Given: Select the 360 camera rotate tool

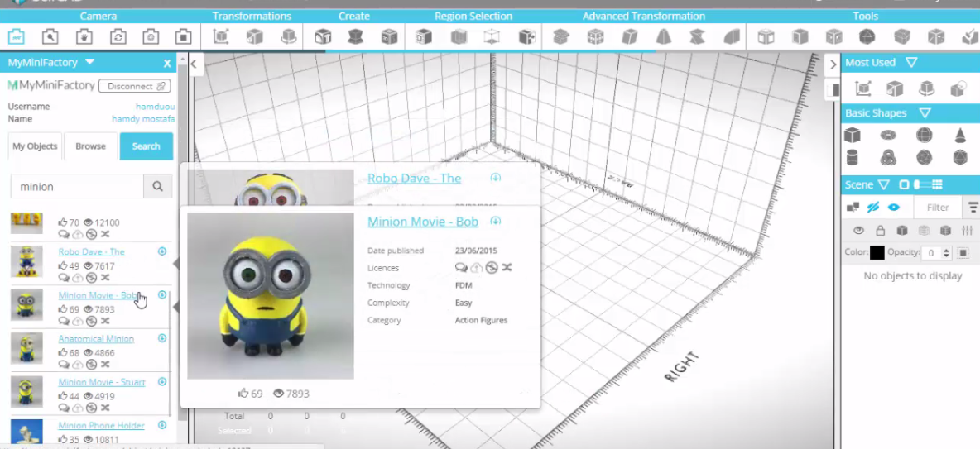Looking at the screenshot, I should click(17, 37).
